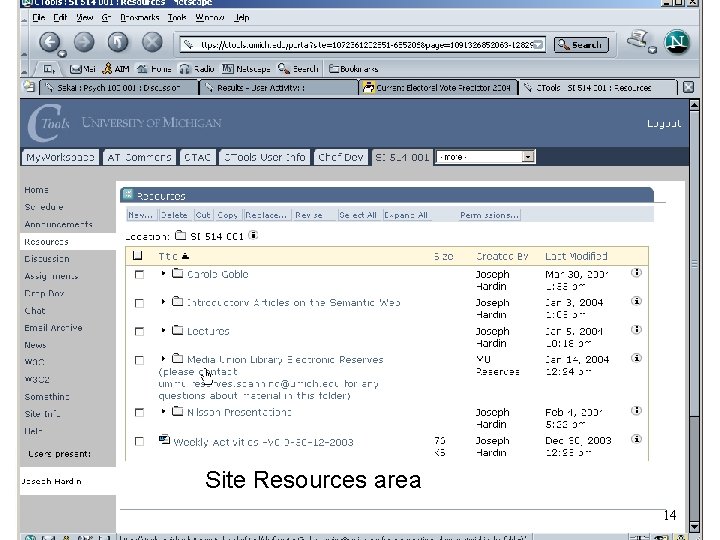Screen dimensions: 720x540
Task: Expand the Nilsson Presentations folder triangle
Action: pos(163,411)
